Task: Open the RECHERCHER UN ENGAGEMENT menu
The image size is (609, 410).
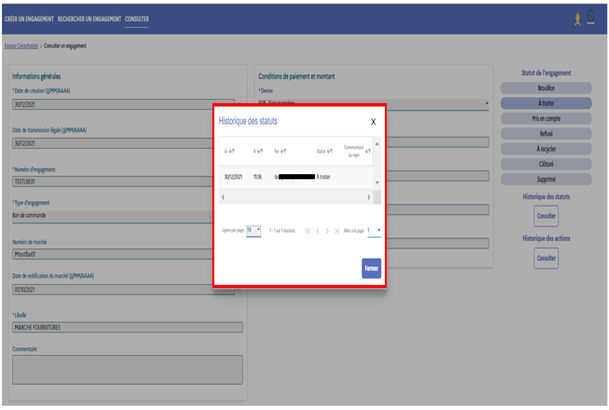Action: coord(89,18)
